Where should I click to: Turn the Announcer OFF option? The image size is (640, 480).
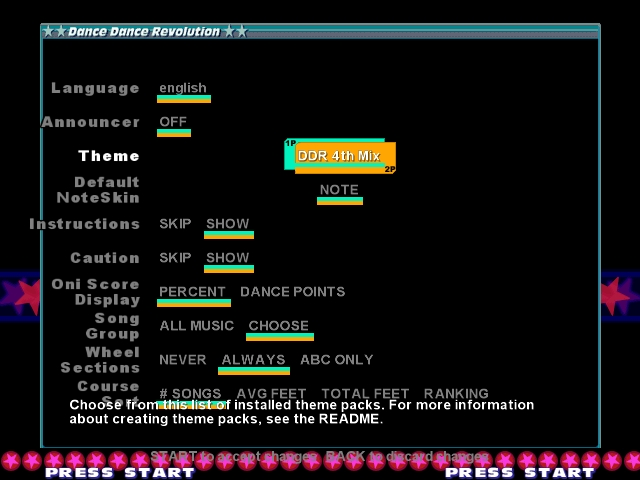tap(173, 122)
